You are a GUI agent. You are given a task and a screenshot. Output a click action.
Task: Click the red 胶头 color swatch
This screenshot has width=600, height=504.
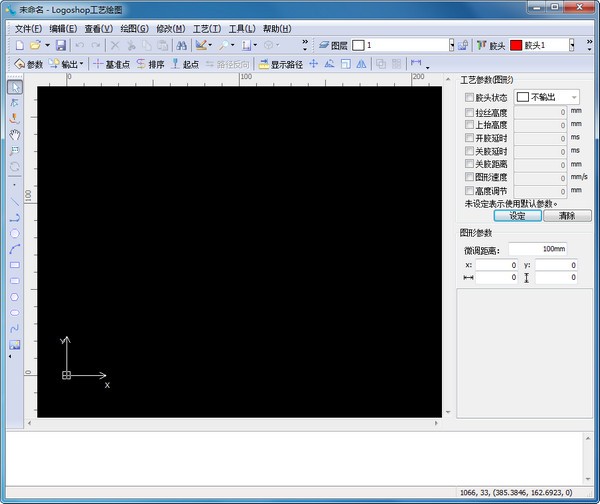pos(516,46)
